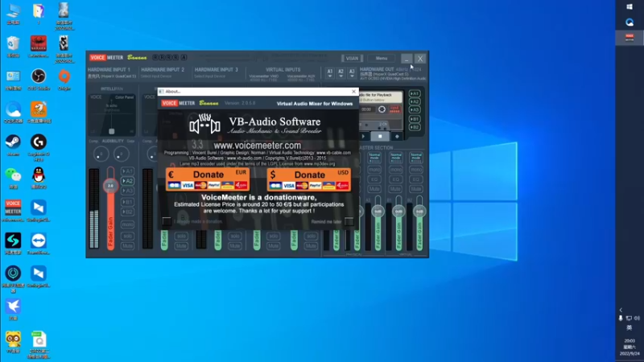This screenshot has height=362, width=644.
Task: Stop the cassette recorder playback
Action: (x=380, y=136)
